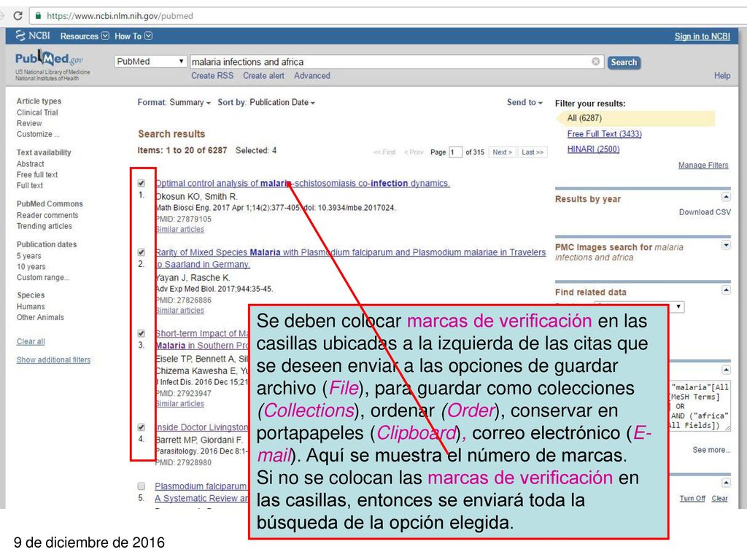Collapse the Find related data panel arrow

coord(726,290)
